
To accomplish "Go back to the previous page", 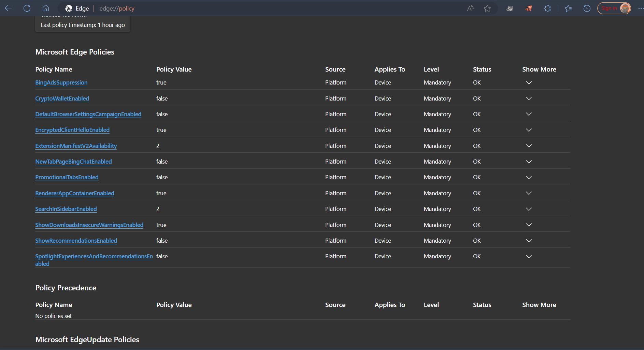I will [x=8, y=8].
